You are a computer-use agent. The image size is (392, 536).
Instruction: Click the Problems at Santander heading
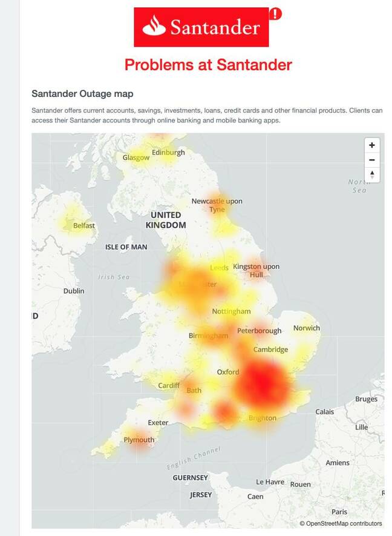coord(208,65)
